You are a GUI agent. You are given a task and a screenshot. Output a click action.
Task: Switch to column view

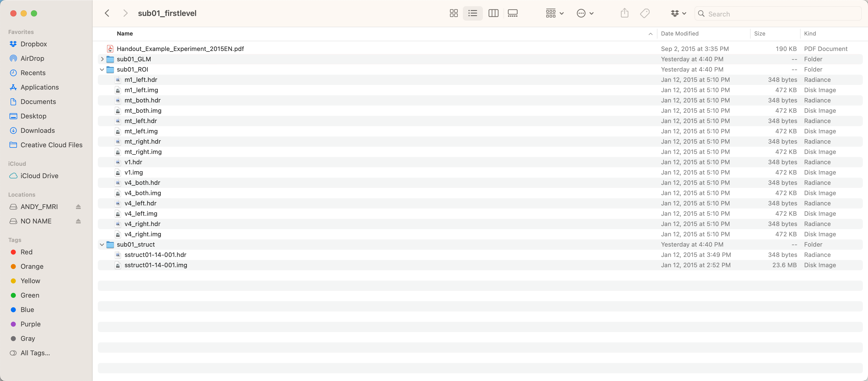point(493,13)
